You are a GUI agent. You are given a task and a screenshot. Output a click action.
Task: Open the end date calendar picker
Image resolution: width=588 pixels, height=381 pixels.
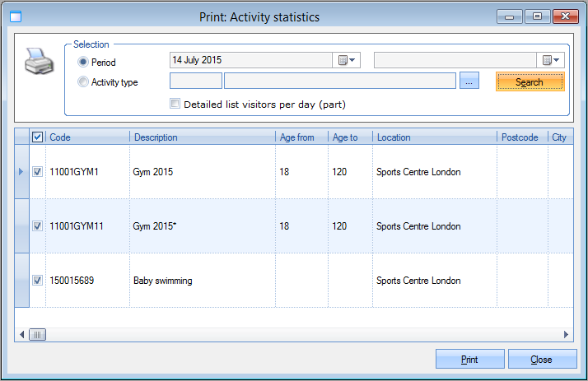tap(551, 60)
